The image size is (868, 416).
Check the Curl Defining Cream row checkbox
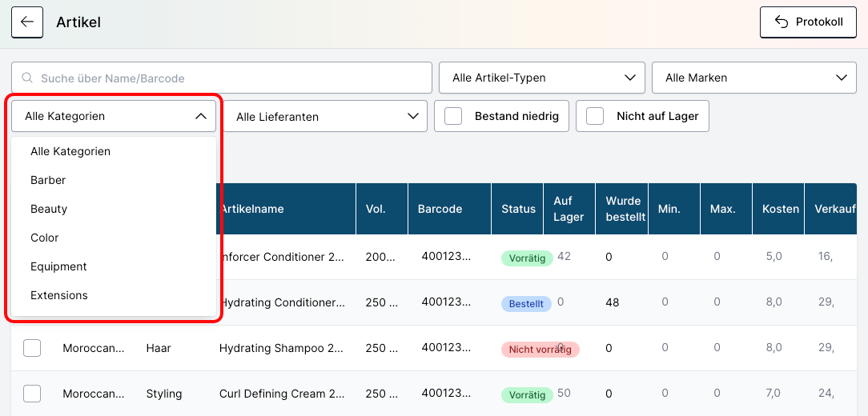(32, 394)
